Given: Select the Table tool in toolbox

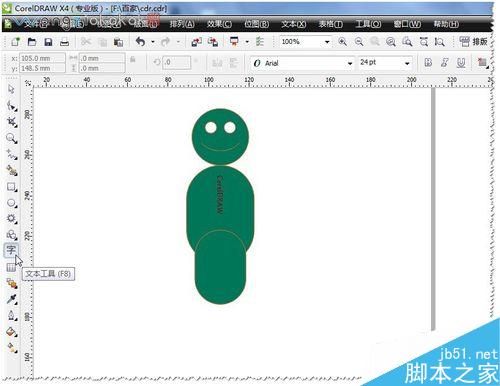Looking at the screenshot, I should pos(11,267).
